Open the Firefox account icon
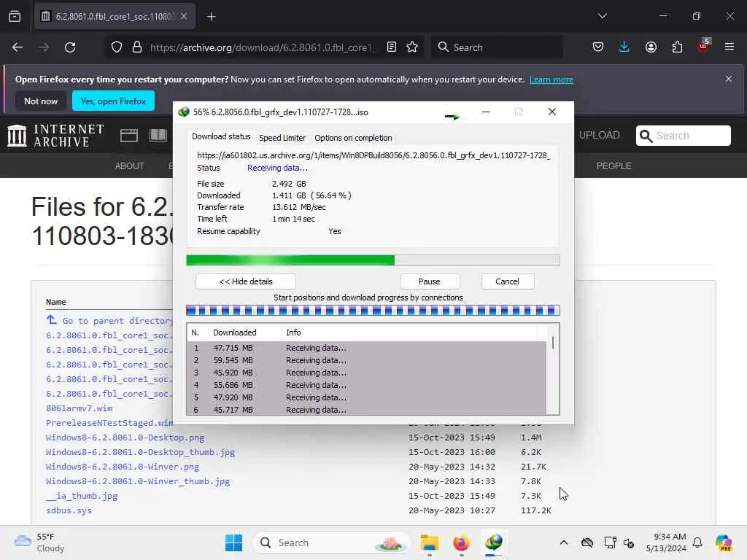747x560 pixels. (651, 47)
